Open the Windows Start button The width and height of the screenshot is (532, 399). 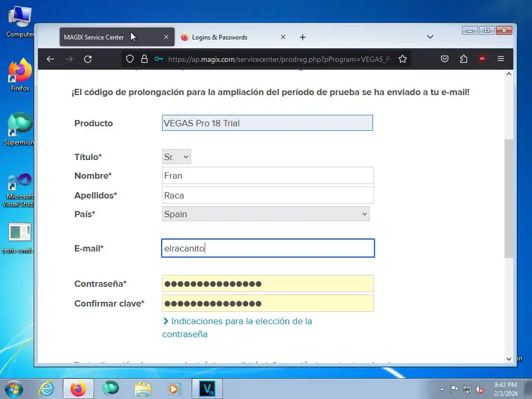click(x=14, y=389)
